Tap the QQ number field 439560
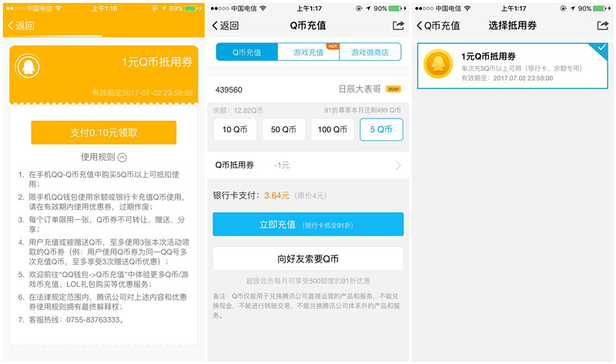 tap(229, 90)
